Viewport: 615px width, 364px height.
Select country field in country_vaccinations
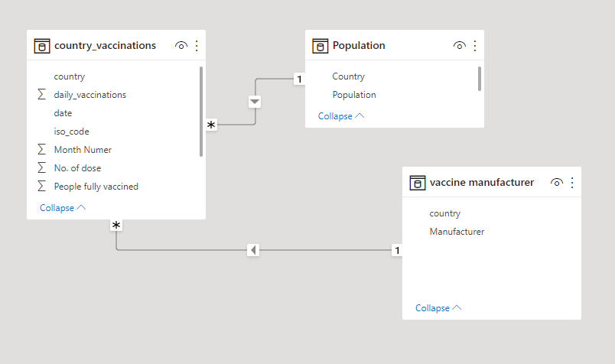70,76
